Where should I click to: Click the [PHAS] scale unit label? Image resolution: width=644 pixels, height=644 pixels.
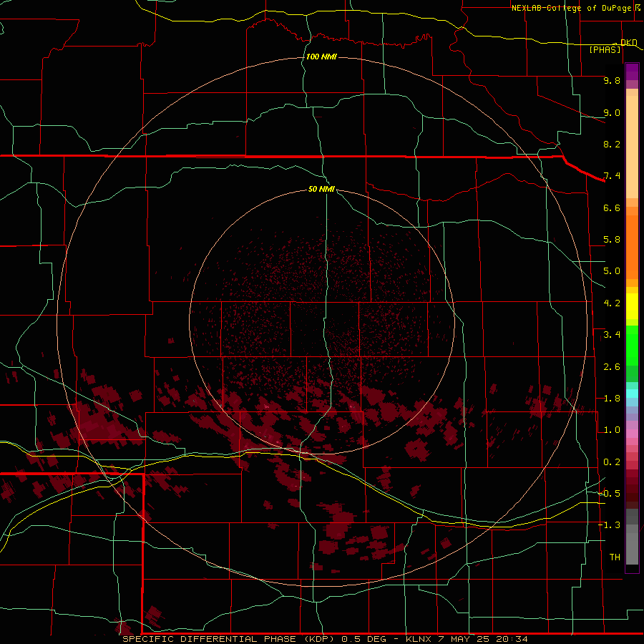pyautogui.click(x=605, y=50)
